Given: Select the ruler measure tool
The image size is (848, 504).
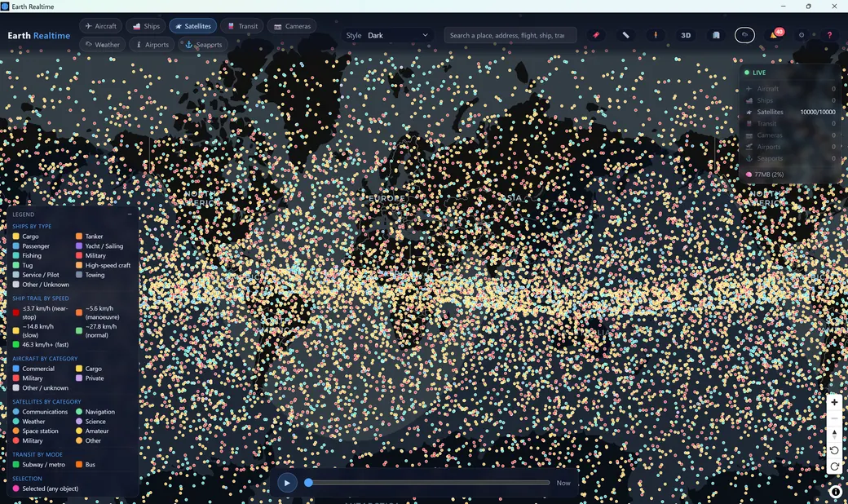Looking at the screenshot, I should coord(625,35).
